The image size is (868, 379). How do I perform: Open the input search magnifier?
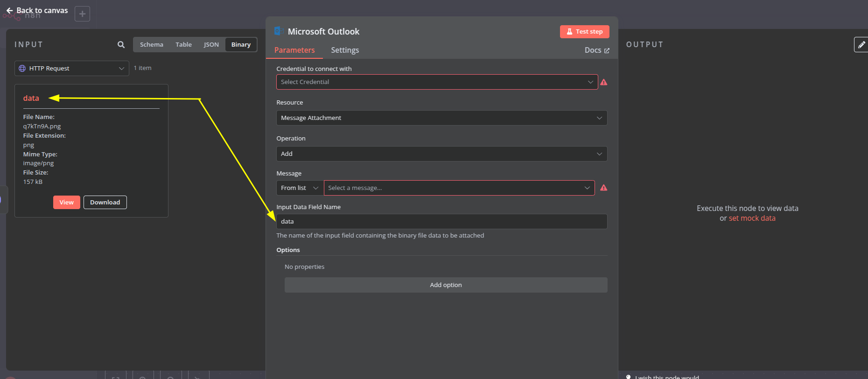click(x=121, y=45)
